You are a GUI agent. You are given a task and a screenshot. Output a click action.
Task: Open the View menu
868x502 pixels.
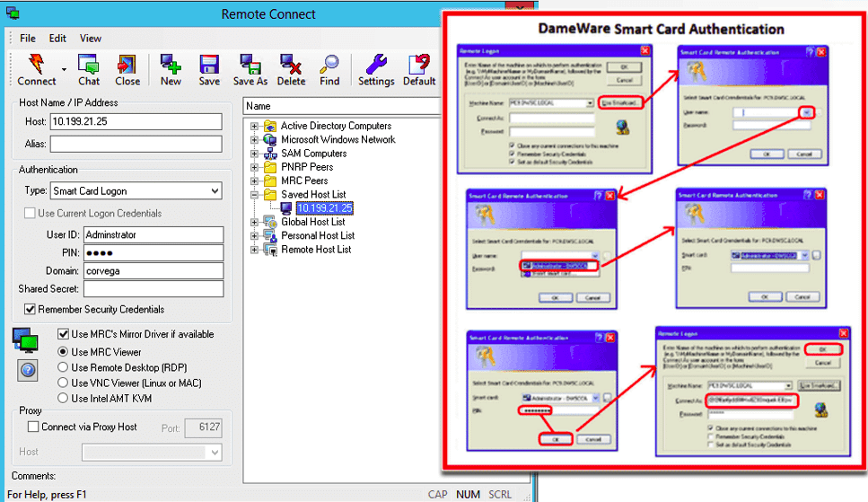pyautogui.click(x=91, y=39)
